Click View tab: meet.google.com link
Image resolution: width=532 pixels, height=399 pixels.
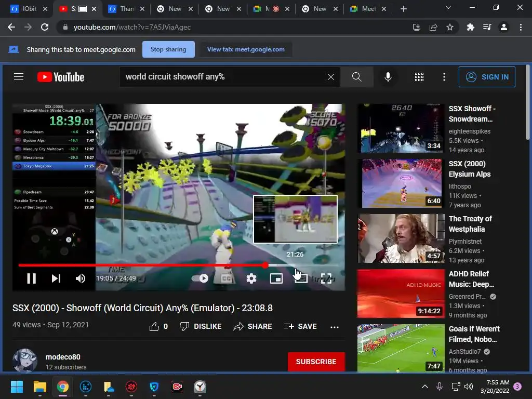point(246,49)
